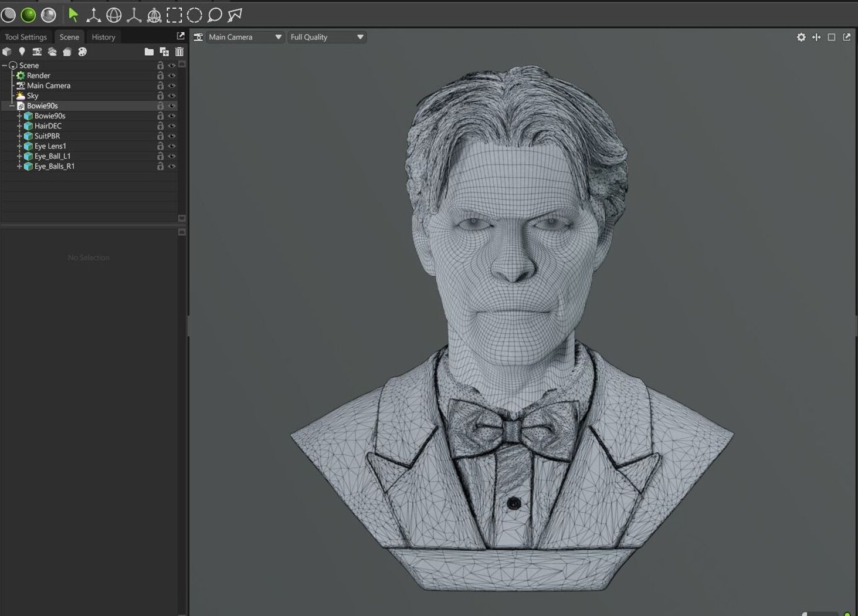Click the add-object icon left of the palette

click(67, 52)
